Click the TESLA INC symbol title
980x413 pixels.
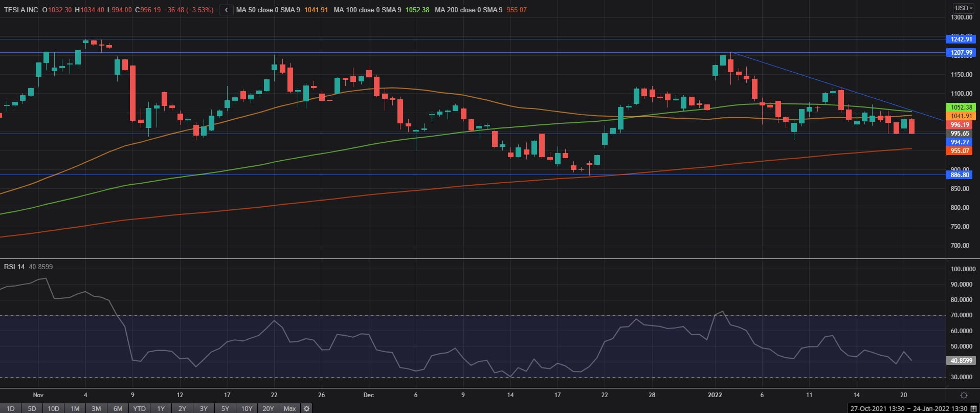click(x=21, y=10)
